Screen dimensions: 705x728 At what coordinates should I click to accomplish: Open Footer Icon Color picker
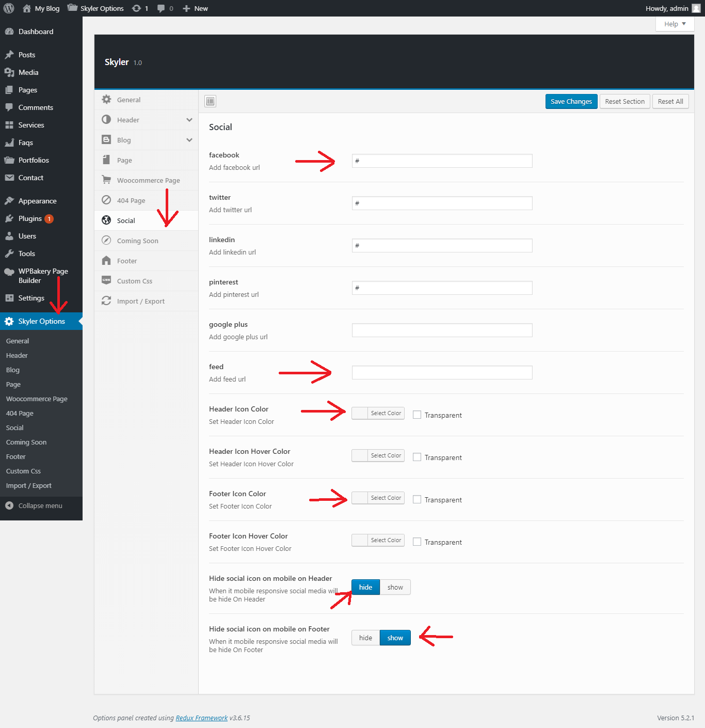coord(378,498)
